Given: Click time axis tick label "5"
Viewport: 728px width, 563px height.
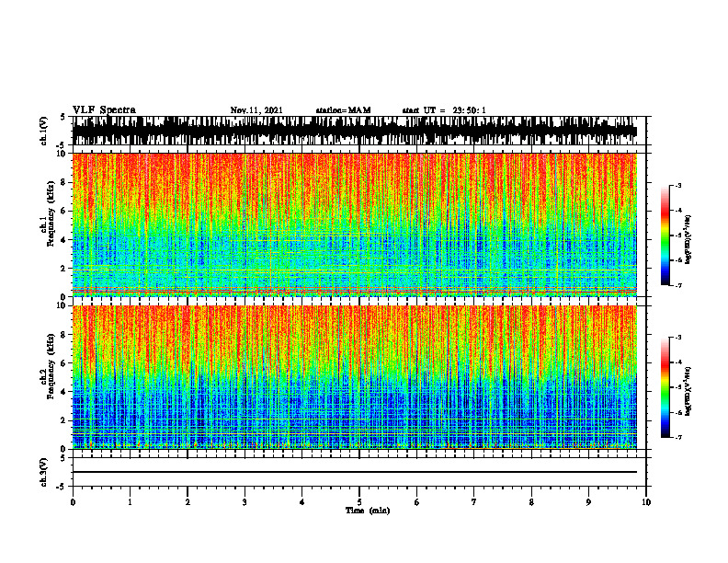Looking at the screenshot, I should point(359,502).
